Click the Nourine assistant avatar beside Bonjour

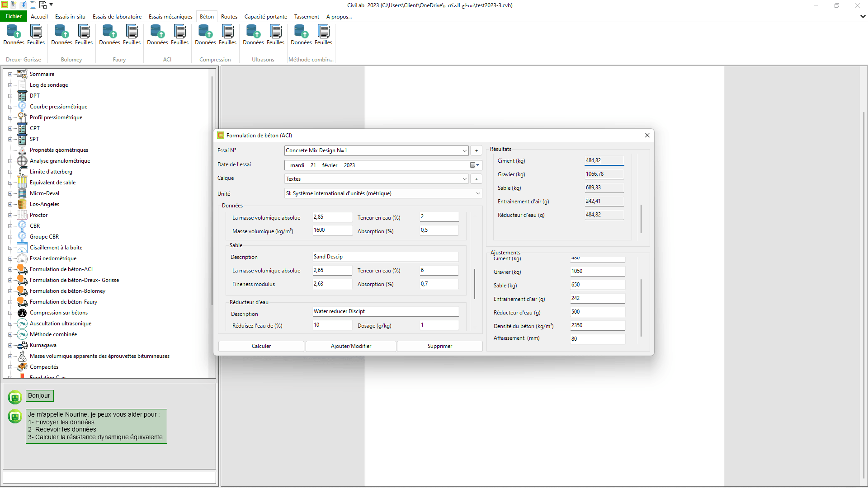[15, 397]
